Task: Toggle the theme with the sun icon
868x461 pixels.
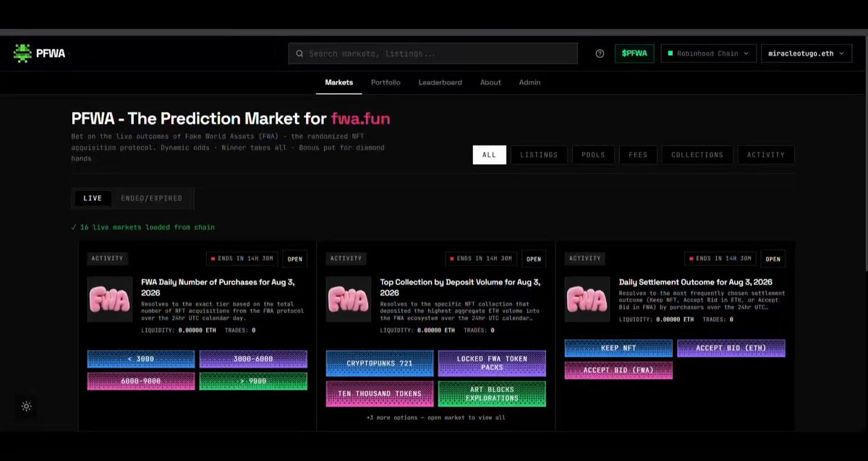Action: [x=27, y=407]
